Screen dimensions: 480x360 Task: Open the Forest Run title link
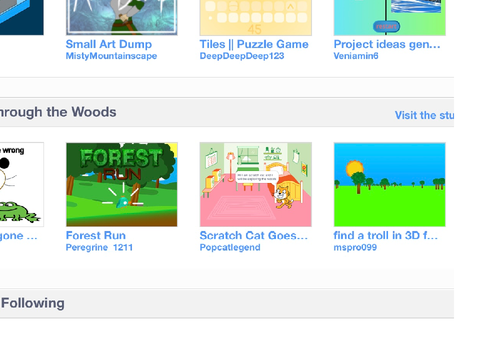click(x=96, y=235)
